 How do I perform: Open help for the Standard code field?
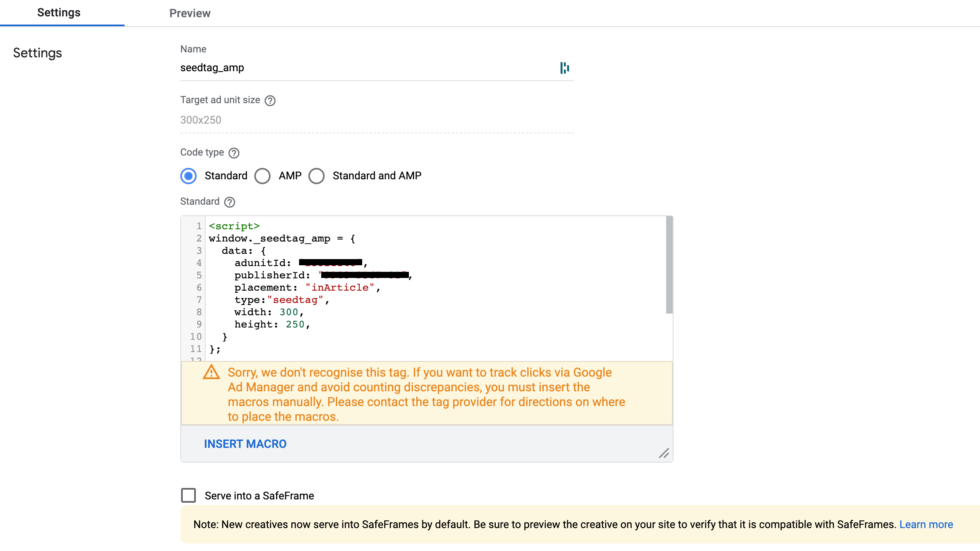pyautogui.click(x=229, y=202)
